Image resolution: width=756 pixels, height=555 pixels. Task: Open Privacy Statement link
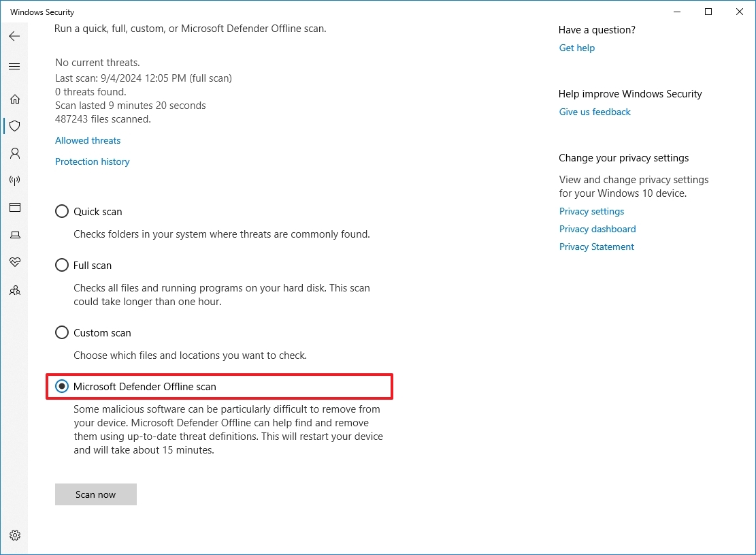point(596,247)
